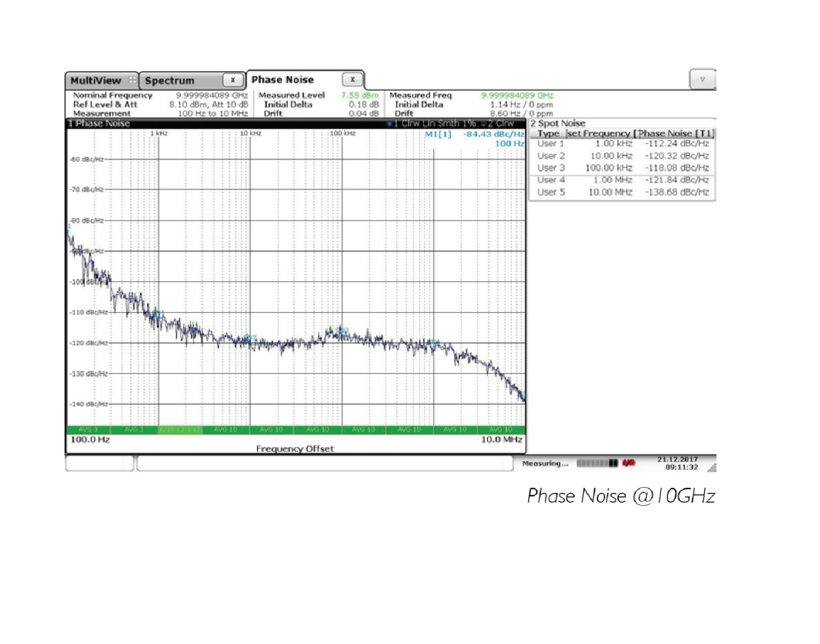Click the Initial Delta 0.18 dB value
The image size is (820, 644).
[364, 105]
